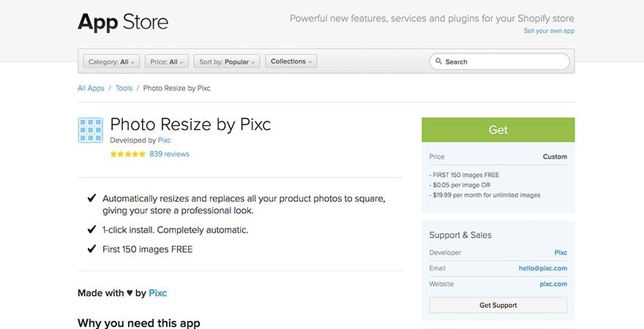Click the Pixc developer link under title
The height and width of the screenshot is (329, 644).
165,140
